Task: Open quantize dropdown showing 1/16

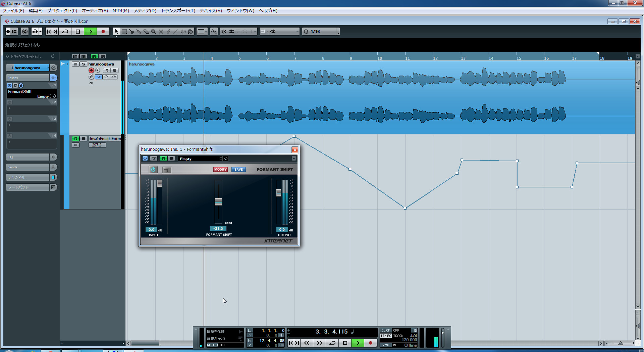Action: 321,32
